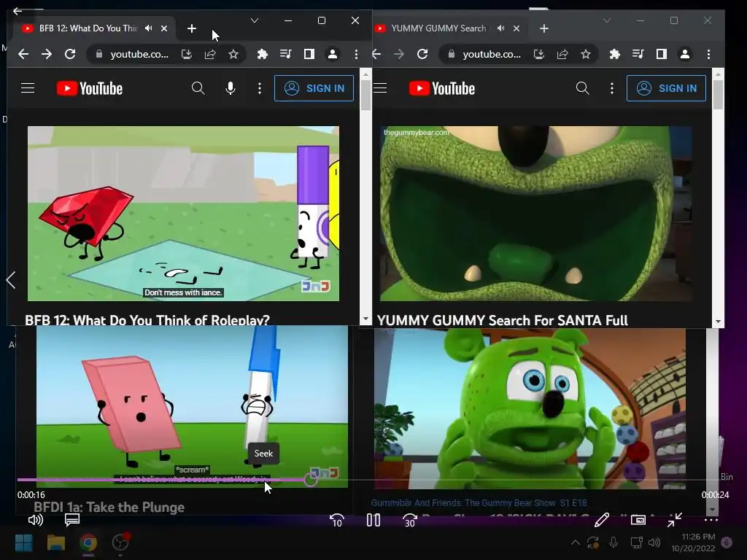This screenshot has height=560, width=747.
Task: Go to YouTube home logo in right window
Action: (x=442, y=88)
